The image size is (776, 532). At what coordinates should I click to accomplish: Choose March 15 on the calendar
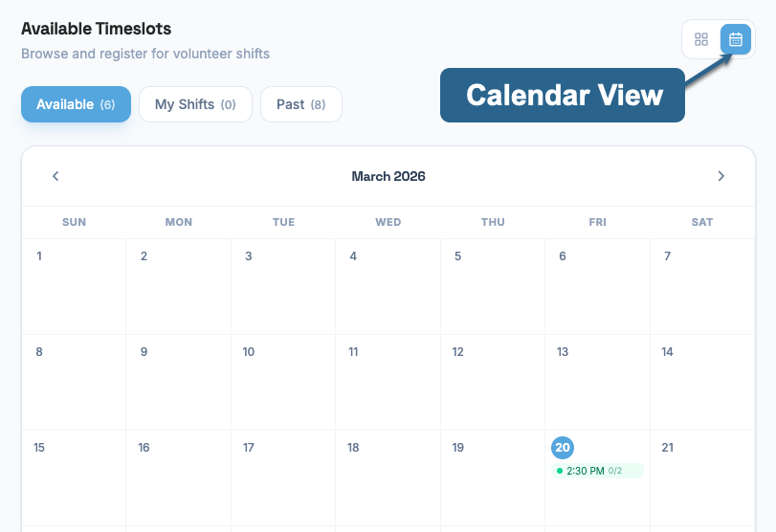[74, 477]
